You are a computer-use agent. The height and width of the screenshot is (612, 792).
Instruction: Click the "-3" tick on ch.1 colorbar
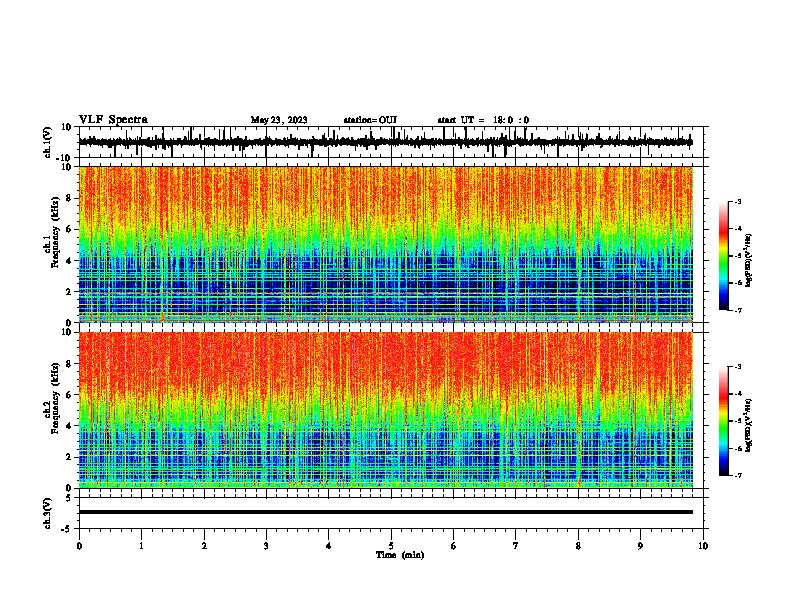coord(738,202)
